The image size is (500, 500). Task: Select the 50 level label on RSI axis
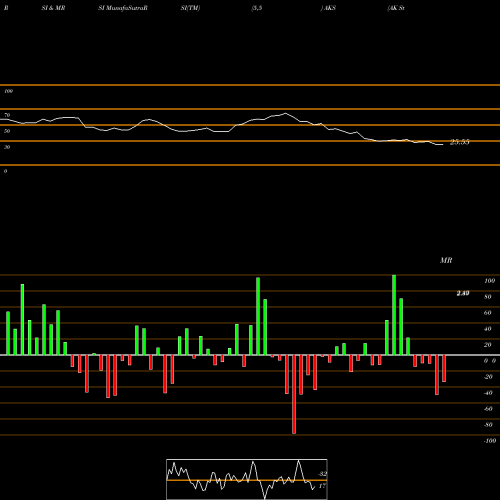7,131
